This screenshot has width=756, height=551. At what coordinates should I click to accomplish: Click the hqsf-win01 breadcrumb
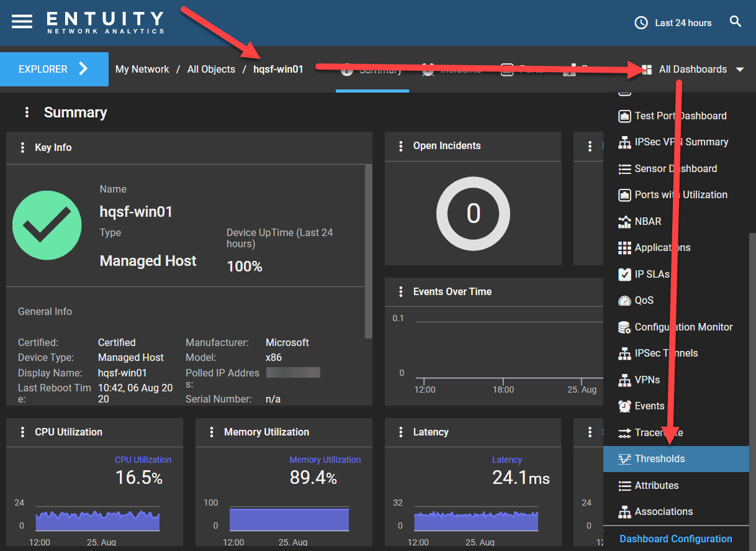click(x=278, y=70)
